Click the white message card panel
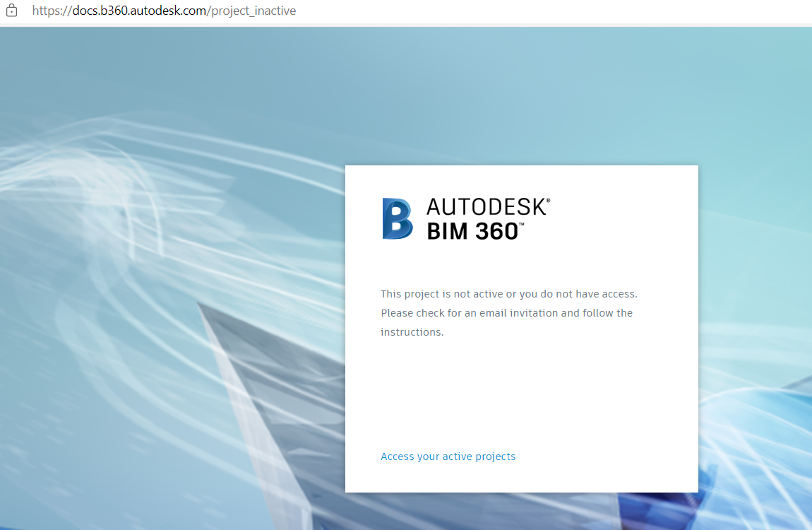This screenshot has width=812, height=530. click(521, 396)
